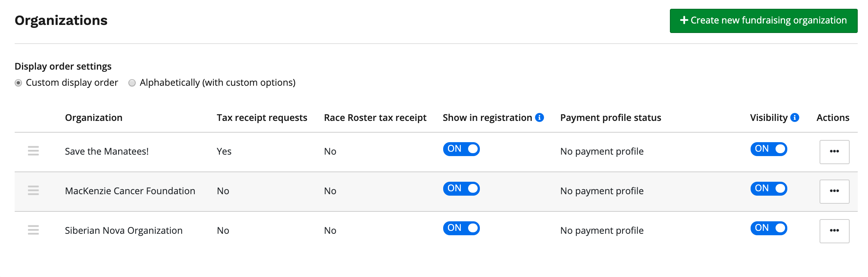Click the Siberian Nova Organization name
This screenshot has height=277, width=868.
pos(124,230)
